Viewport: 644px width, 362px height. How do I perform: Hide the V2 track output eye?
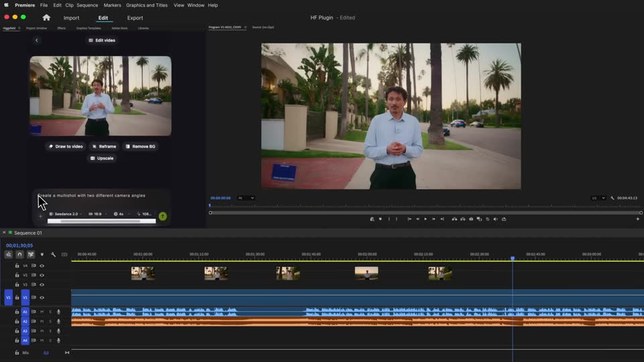[x=42, y=284]
